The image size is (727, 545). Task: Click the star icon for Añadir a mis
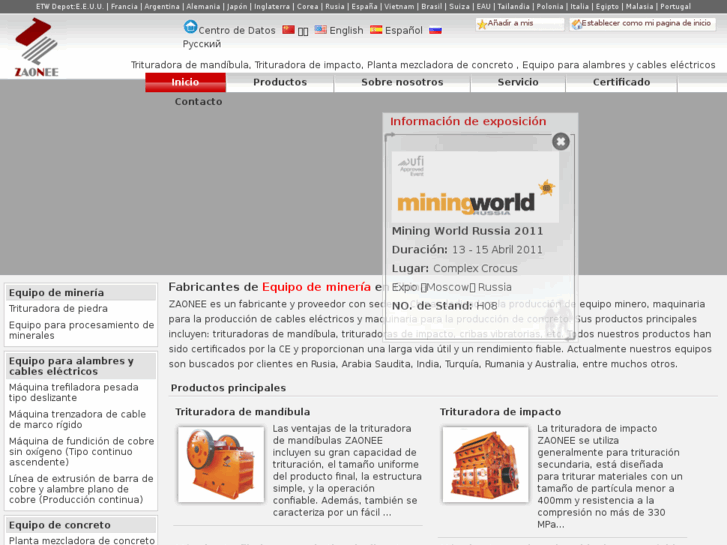point(482,24)
